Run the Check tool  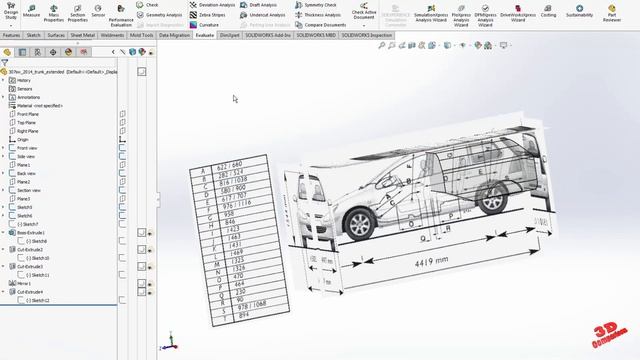(147, 5)
